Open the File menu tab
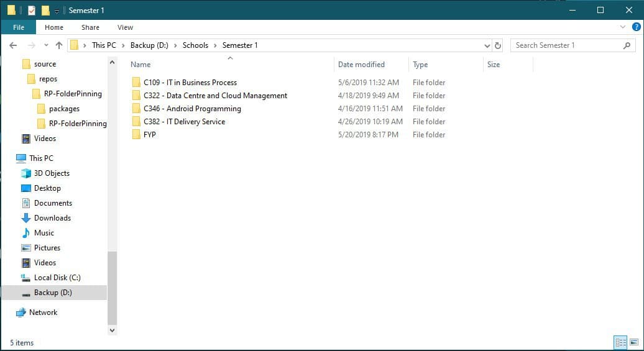Viewport: 644px width, 351px height. click(x=19, y=27)
